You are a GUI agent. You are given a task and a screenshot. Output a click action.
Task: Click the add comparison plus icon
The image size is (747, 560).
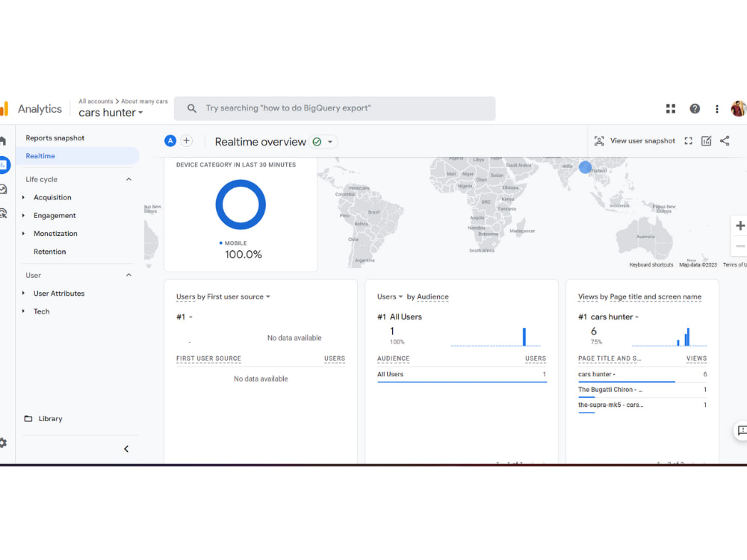click(186, 141)
